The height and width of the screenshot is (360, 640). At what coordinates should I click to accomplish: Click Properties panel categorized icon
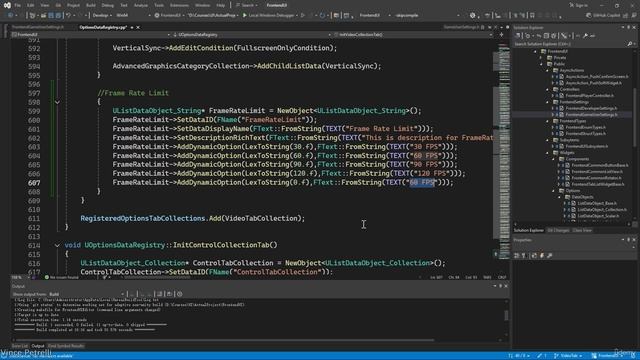point(517,256)
